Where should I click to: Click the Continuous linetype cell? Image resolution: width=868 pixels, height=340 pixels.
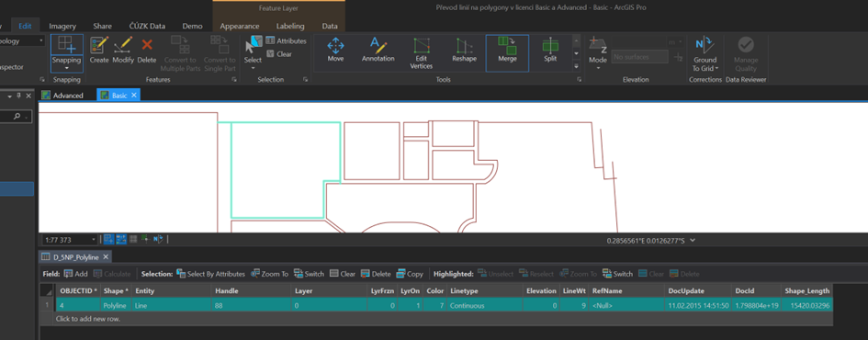click(484, 305)
